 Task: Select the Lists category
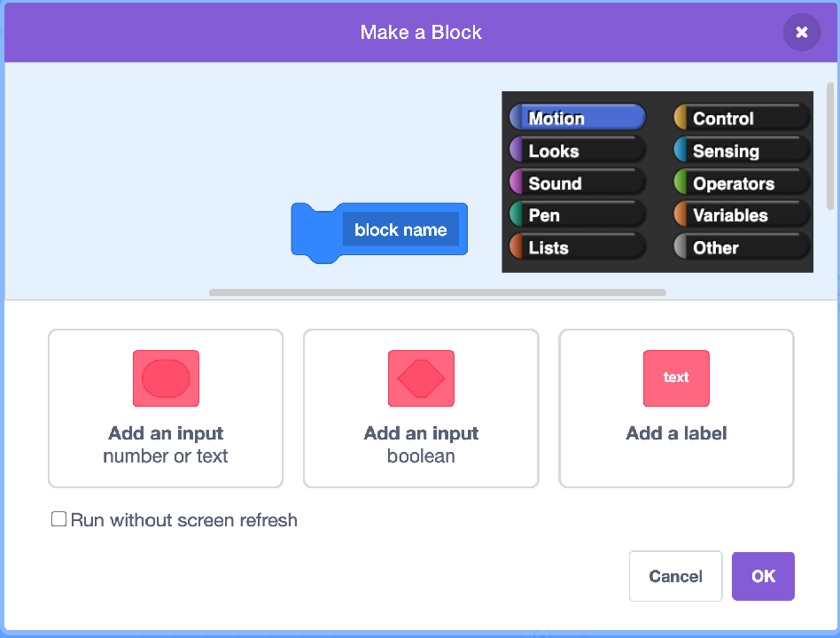tap(576, 247)
